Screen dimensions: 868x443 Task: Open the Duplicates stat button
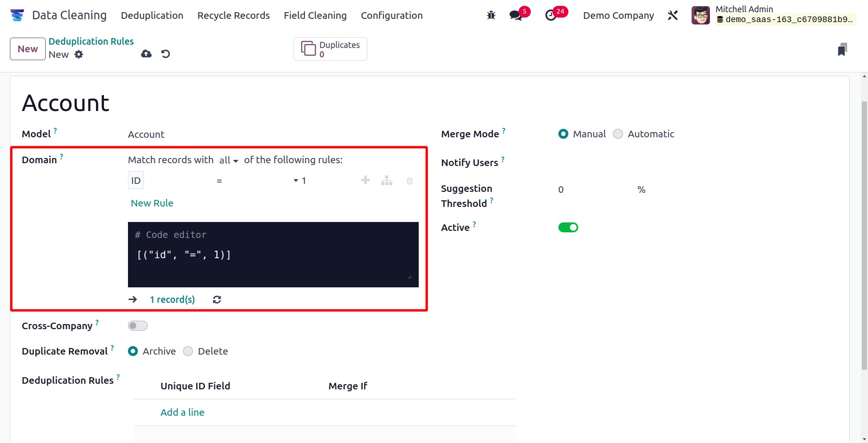coord(330,49)
